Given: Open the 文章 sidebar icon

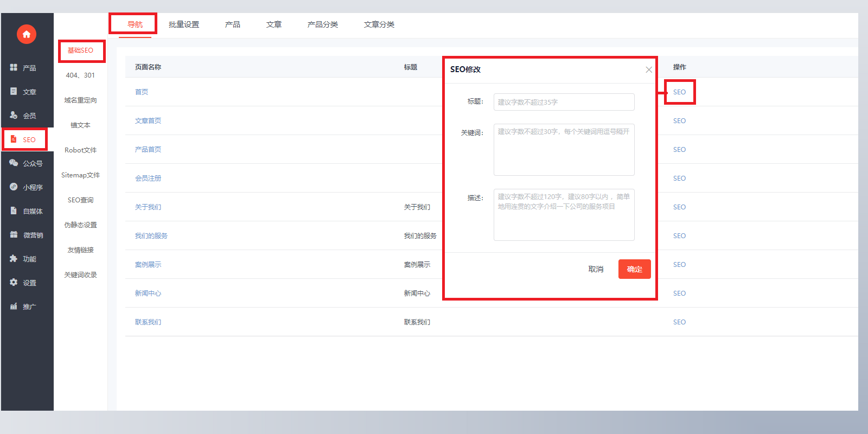Looking at the screenshot, I should tap(14, 91).
